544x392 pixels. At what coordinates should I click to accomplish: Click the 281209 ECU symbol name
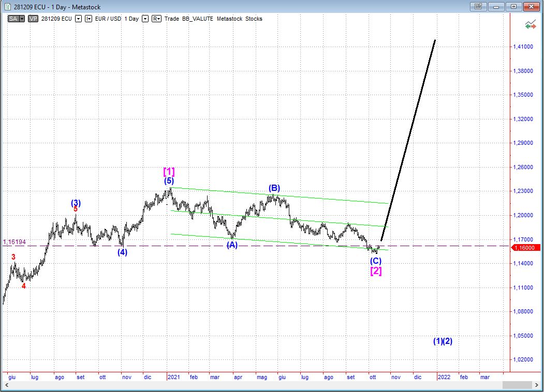pos(56,19)
